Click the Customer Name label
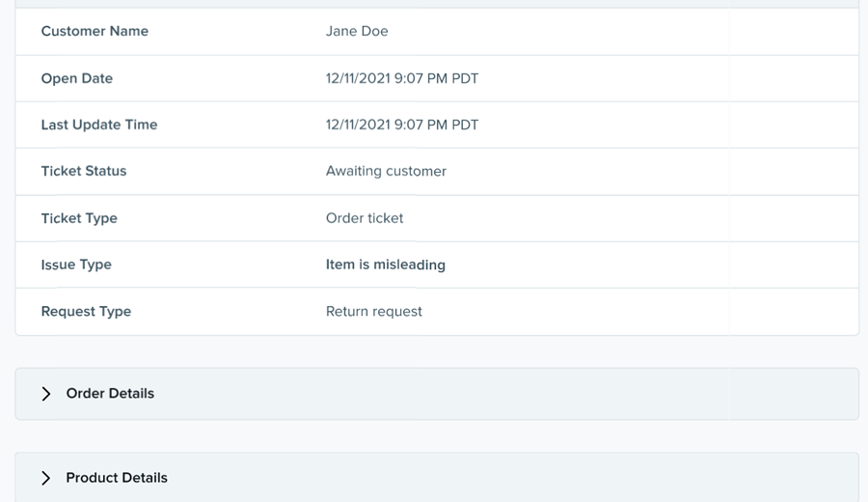 tap(95, 31)
